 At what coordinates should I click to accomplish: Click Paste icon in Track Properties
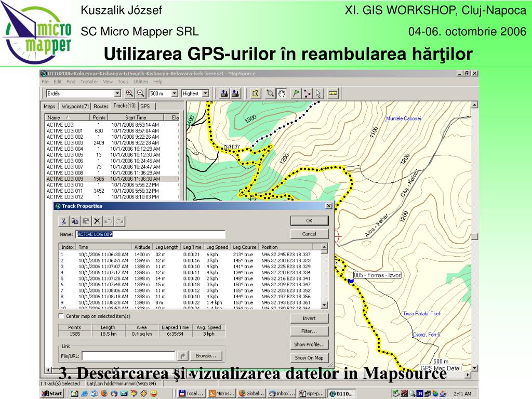pos(86,221)
